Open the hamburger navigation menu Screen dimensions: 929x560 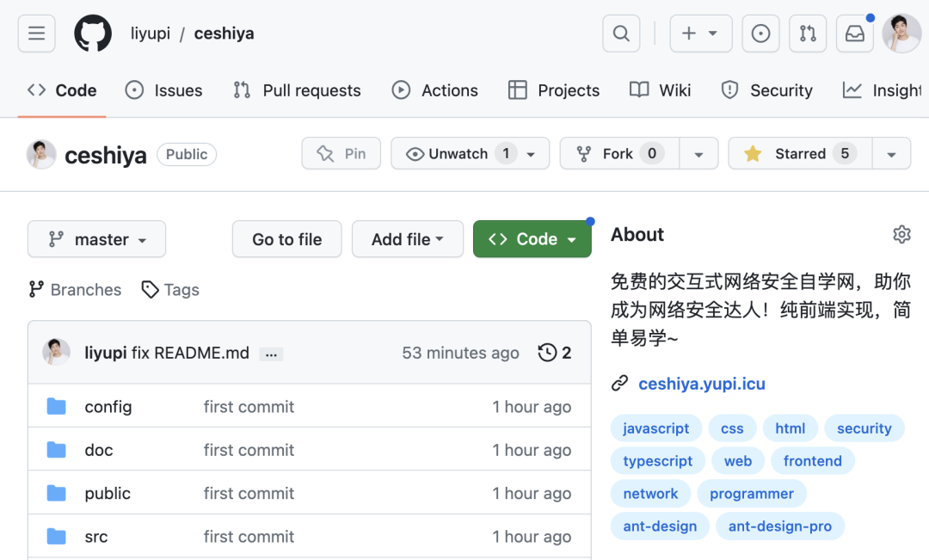pyautogui.click(x=36, y=34)
